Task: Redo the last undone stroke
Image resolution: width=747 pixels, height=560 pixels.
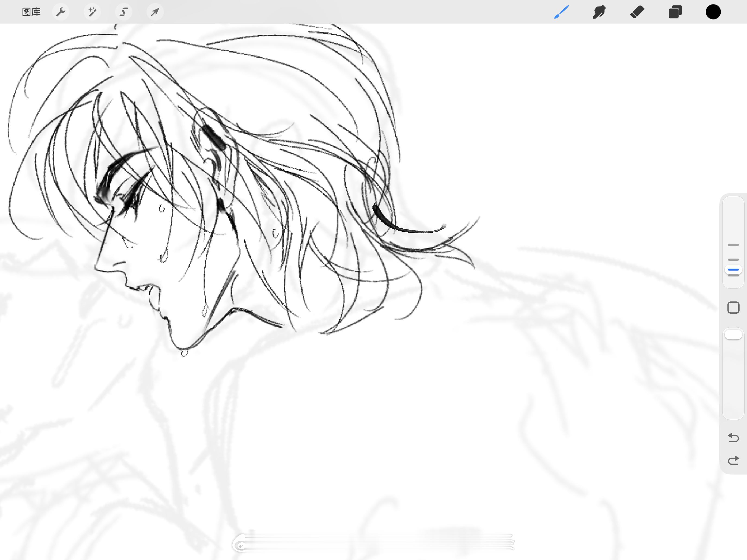Action: pyautogui.click(x=733, y=460)
